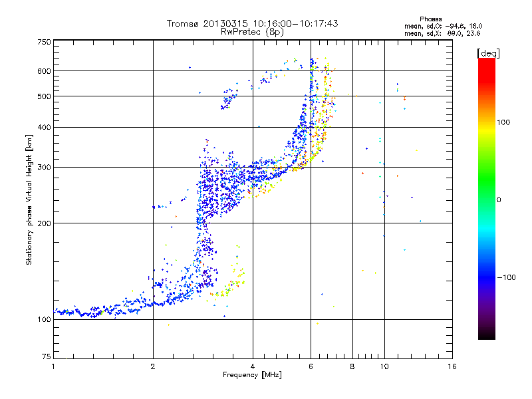Image resolution: width=532 pixels, height=399 pixels.
Task: Click the 'mean, sd,O: -94.6, 18.0' text
Action: click(443, 26)
